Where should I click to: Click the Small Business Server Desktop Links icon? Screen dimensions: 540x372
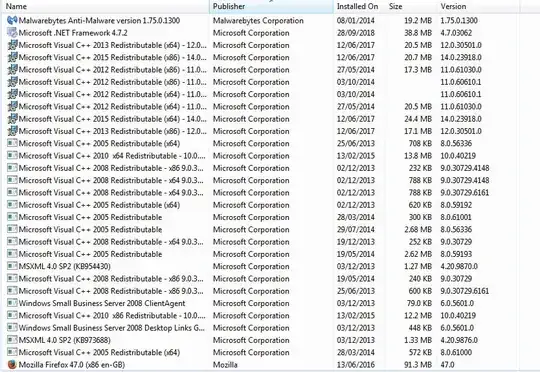12,328
